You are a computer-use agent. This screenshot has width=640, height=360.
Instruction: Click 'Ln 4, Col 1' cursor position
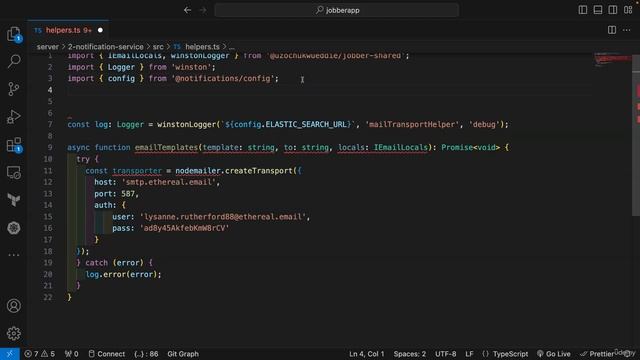pyautogui.click(x=367, y=354)
